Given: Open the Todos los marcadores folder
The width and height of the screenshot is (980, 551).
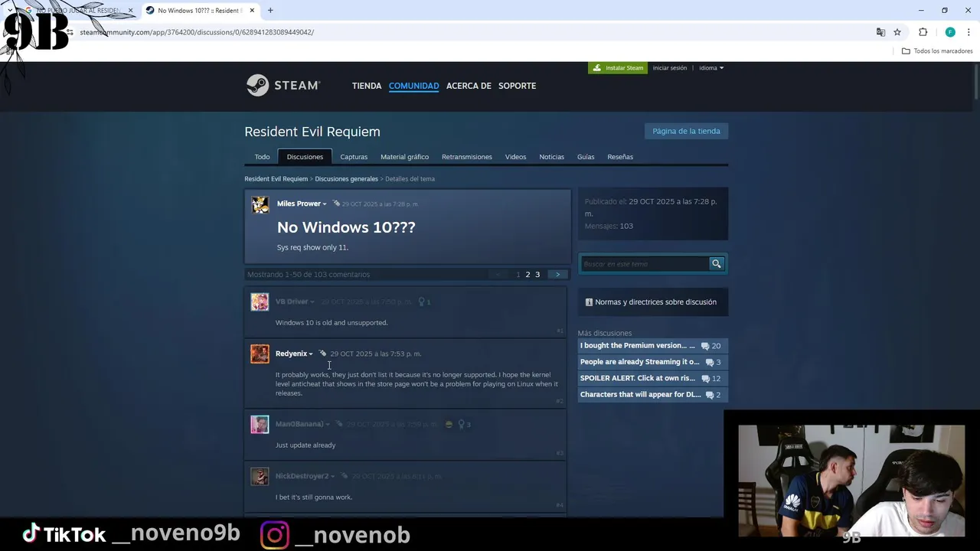Looking at the screenshot, I should 937,51.
